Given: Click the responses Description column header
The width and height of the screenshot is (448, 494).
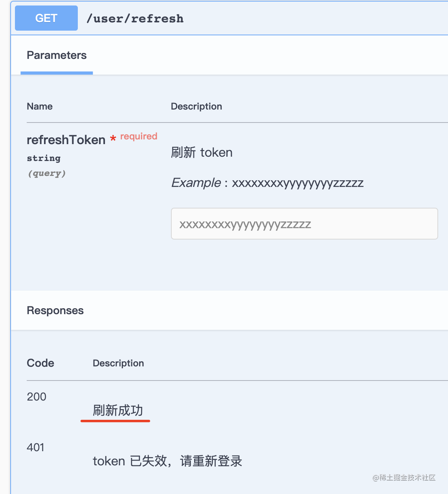Looking at the screenshot, I should 118,363.
